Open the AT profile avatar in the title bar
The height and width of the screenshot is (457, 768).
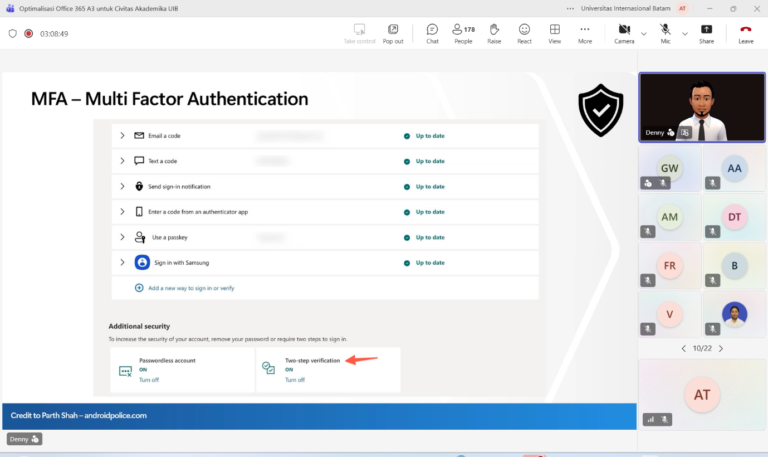(682, 8)
